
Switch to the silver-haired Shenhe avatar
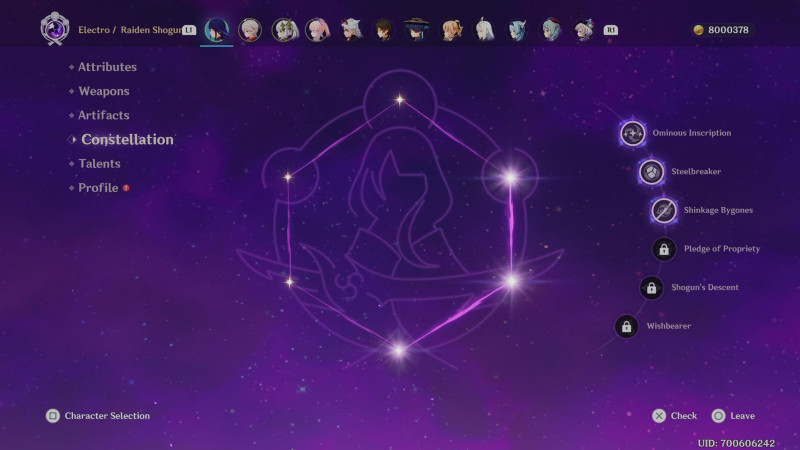click(x=484, y=30)
